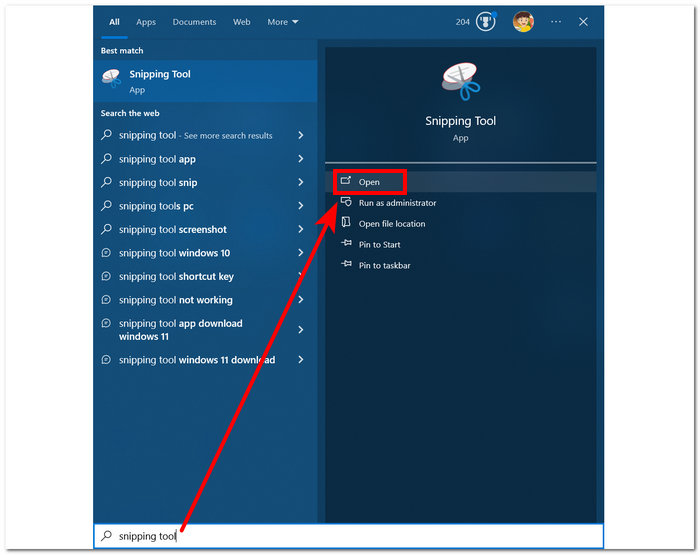Open the three-dot options menu

(x=556, y=21)
